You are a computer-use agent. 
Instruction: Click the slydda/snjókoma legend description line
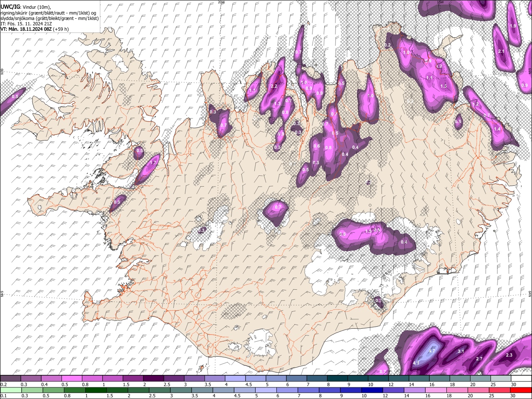pyautogui.click(x=49, y=18)
